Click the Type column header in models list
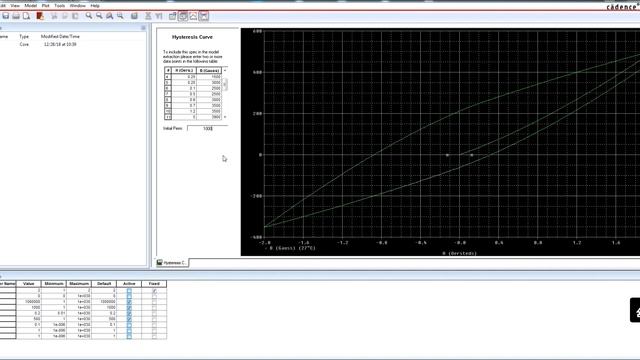The width and height of the screenshot is (640, 360). pyautogui.click(x=24, y=36)
